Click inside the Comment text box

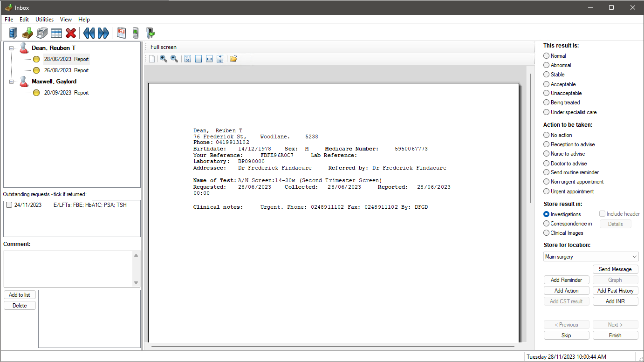[x=68, y=269]
